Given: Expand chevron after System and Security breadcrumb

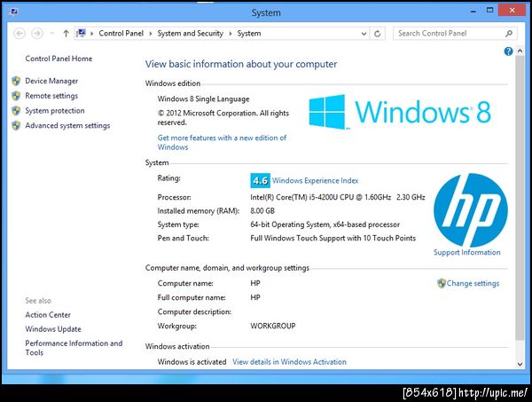Looking at the screenshot, I should pyautogui.click(x=231, y=34).
